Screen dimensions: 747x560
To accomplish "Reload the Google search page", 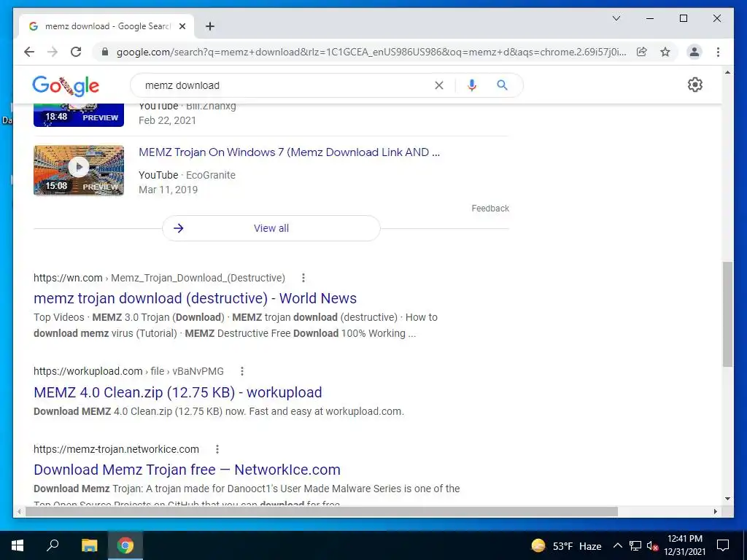I will [76, 52].
